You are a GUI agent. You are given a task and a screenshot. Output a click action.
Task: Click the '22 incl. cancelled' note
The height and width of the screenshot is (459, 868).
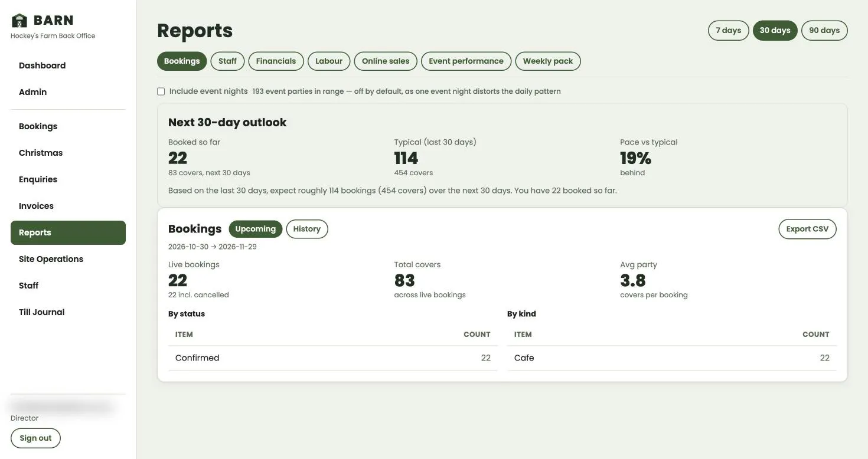198,295
